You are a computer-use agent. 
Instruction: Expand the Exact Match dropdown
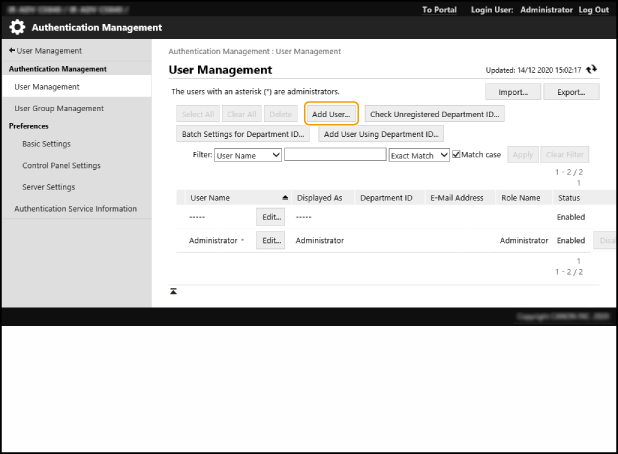(419, 155)
